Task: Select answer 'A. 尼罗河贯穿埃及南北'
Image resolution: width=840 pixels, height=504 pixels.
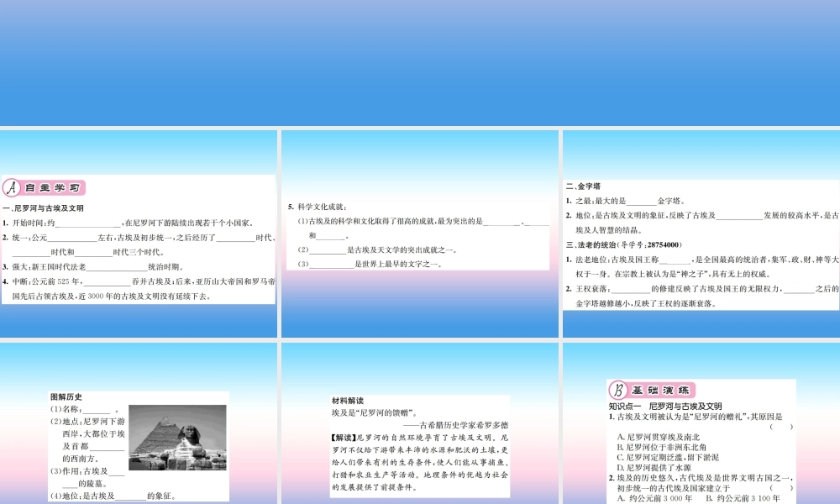Action: (658, 437)
